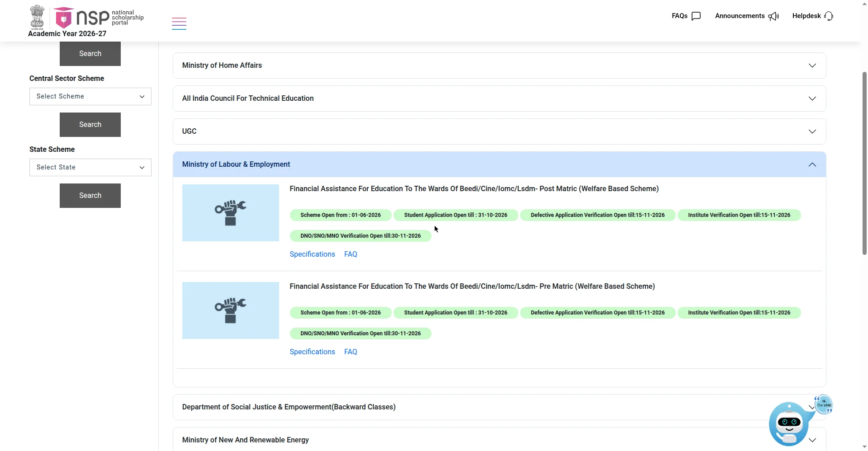Screen dimensions: 868x451
Task: Open FAQ link for Pre Matric scheme
Action: coord(351,352)
